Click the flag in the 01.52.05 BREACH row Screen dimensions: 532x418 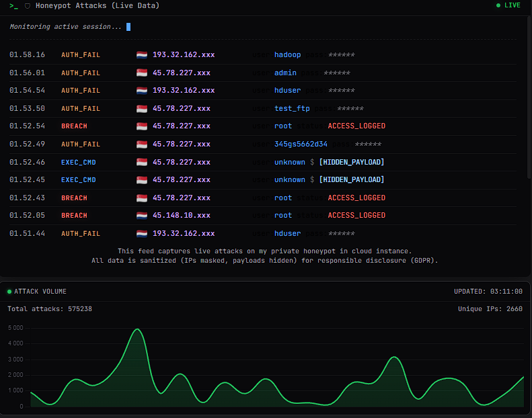pyautogui.click(x=141, y=216)
